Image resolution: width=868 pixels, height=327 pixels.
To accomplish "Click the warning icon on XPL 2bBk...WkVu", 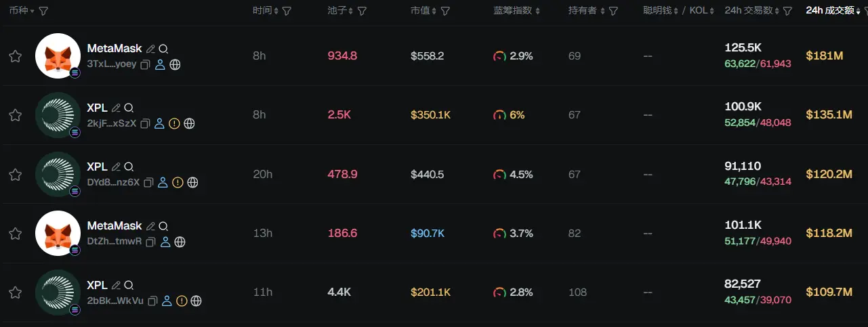I will (x=182, y=301).
